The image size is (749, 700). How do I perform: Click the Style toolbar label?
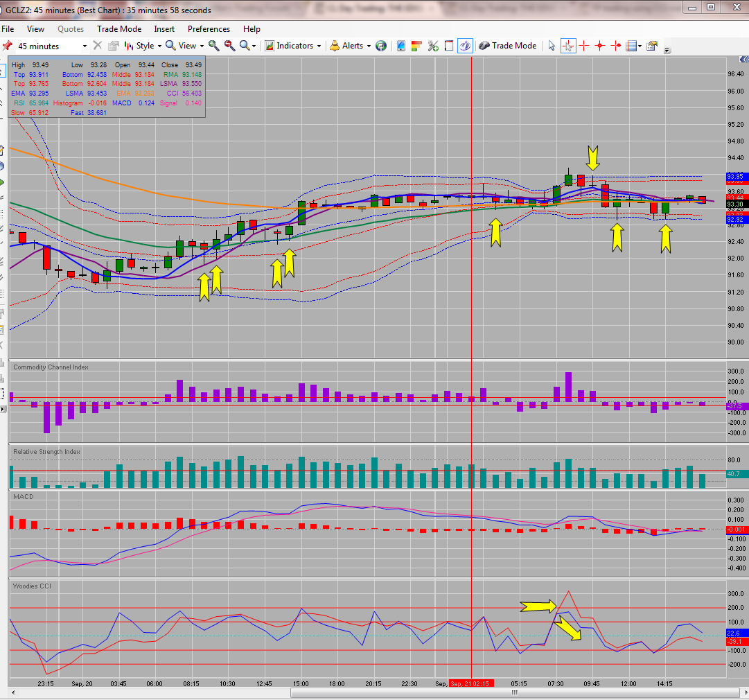(x=146, y=45)
